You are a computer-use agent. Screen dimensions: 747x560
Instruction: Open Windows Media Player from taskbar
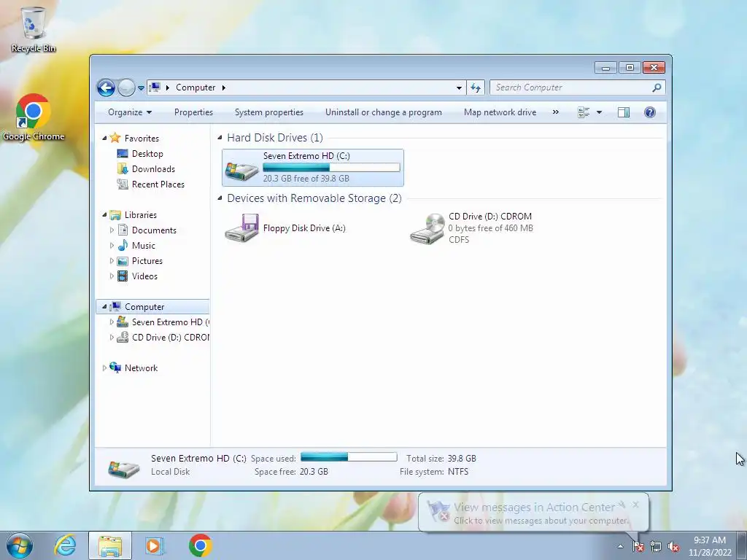click(155, 545)
